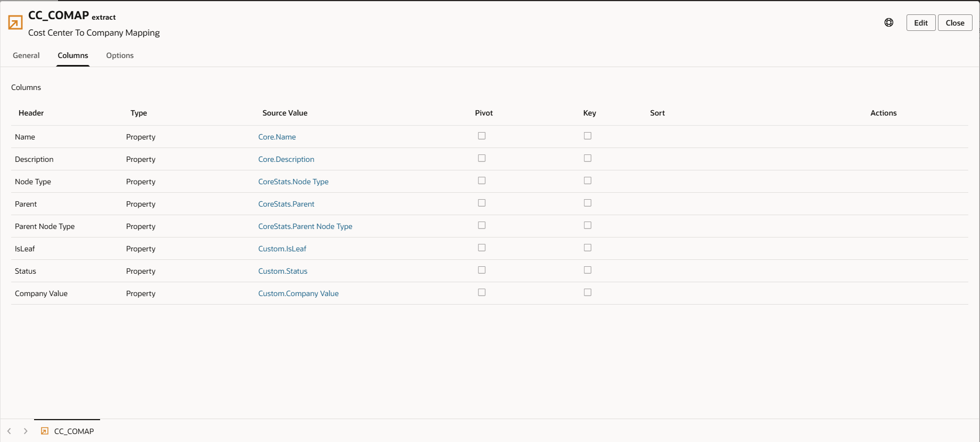Viewport: 980px width, 442px height.
Task: Toggle Key checkbox for Company Value row
Action: point(588,292)
